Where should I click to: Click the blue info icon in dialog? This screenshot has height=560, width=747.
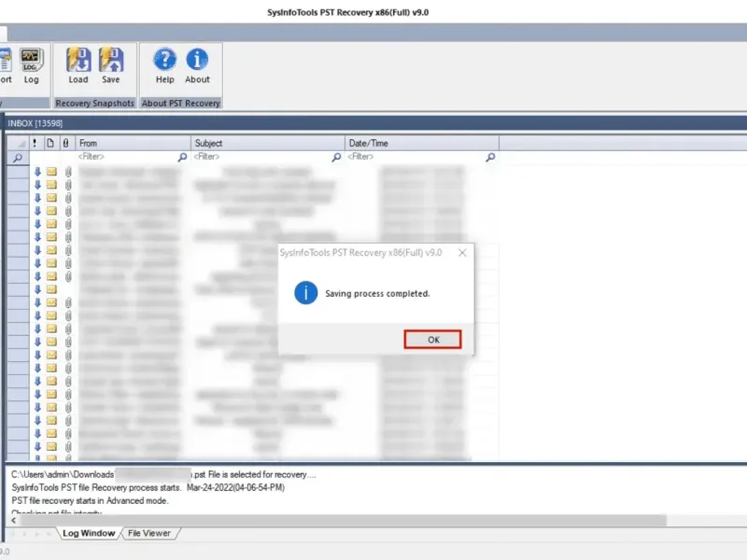306,293
